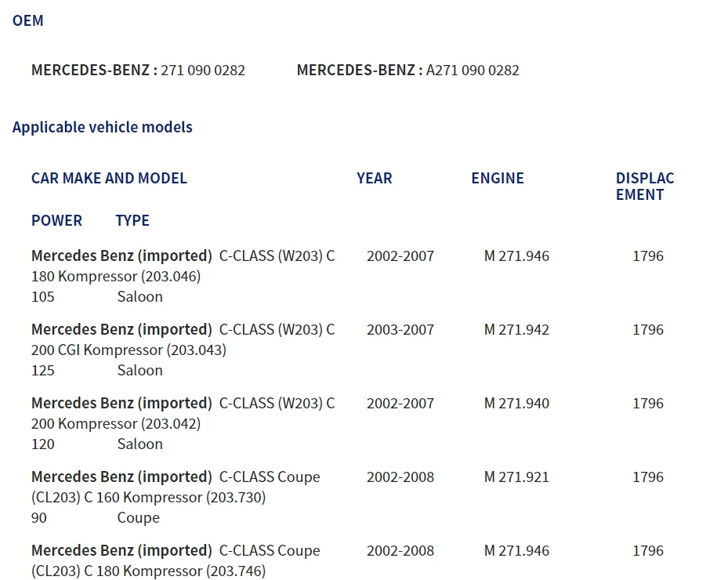Click power value "120"

click(x=43, y=444)
